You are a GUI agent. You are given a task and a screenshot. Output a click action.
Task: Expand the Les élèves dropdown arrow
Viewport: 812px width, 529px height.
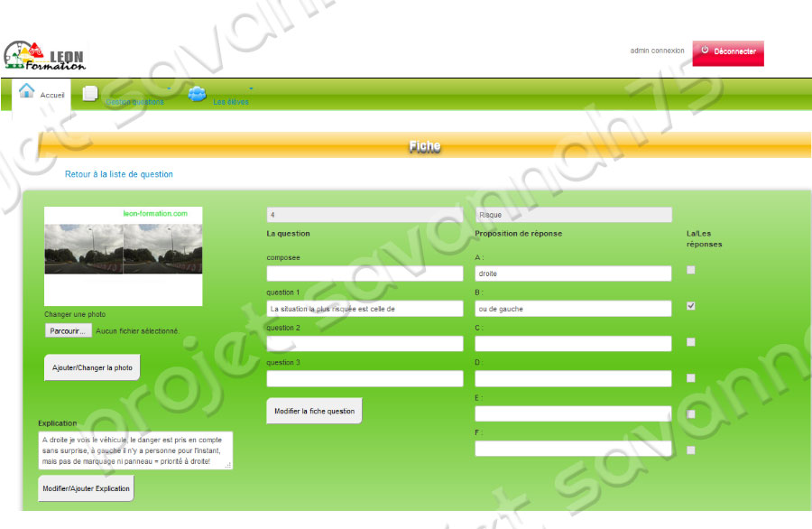251,88
